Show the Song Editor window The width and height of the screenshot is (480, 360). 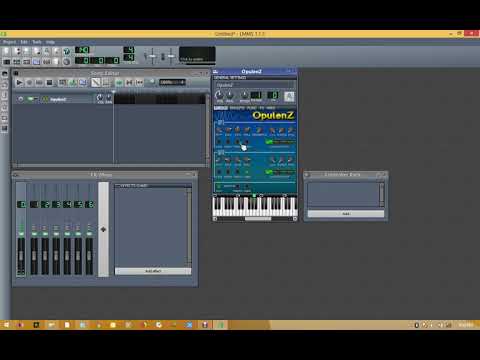click(6, 62)
